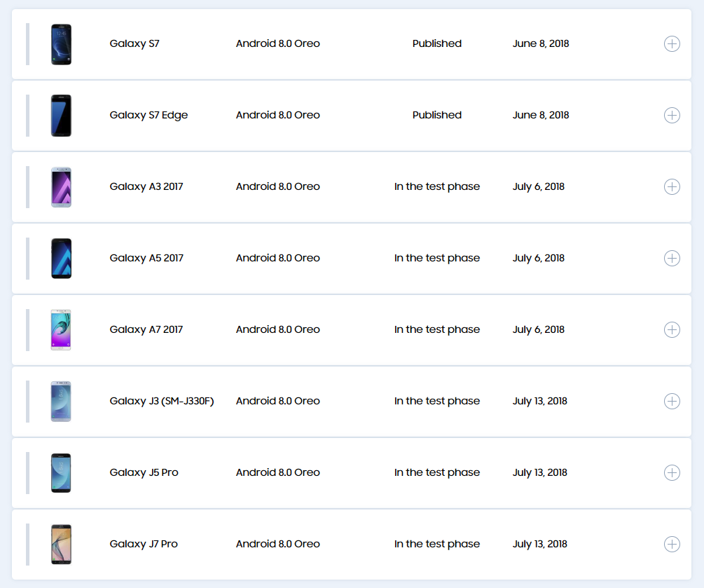Click the July 13, 2018 date for Galaxy J7 Pro
704x588 pixels.
coord(539,544)
